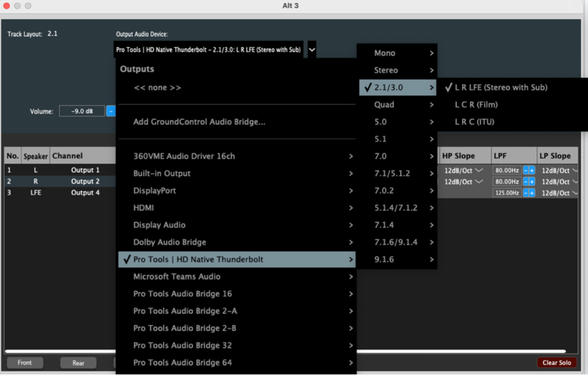Screen dimensions: 588x375
Task: Select << none >> output option
Action: tap(237, 87)
